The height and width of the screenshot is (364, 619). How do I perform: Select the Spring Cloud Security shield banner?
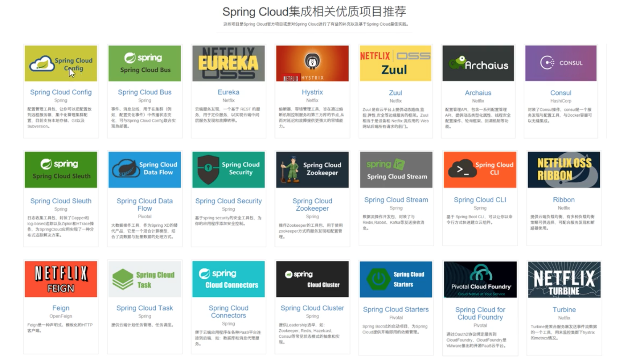[228, 170]
